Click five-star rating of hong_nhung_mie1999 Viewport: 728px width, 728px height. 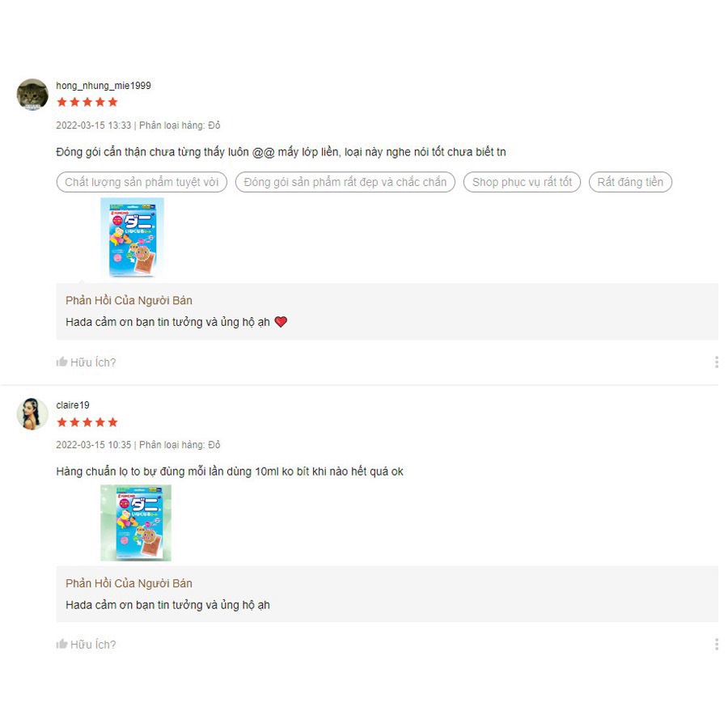(87, 102)
